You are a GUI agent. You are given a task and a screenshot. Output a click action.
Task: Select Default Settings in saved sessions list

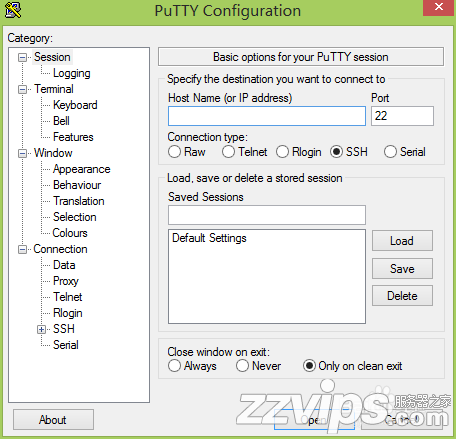point(209,238)
